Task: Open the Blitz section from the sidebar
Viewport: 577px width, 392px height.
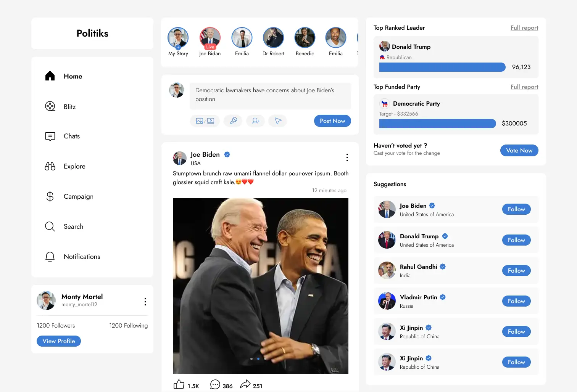Action: pos(50,106)
